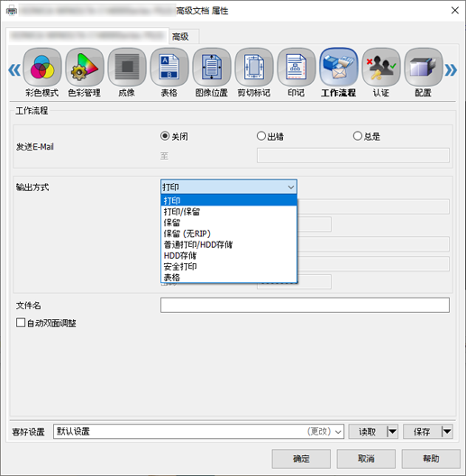The height and width of the screenshot is (476, 466).
Task: Open the 表格 forms icon in toolbar
Action: pyautogui.click(x=169, y=68)
